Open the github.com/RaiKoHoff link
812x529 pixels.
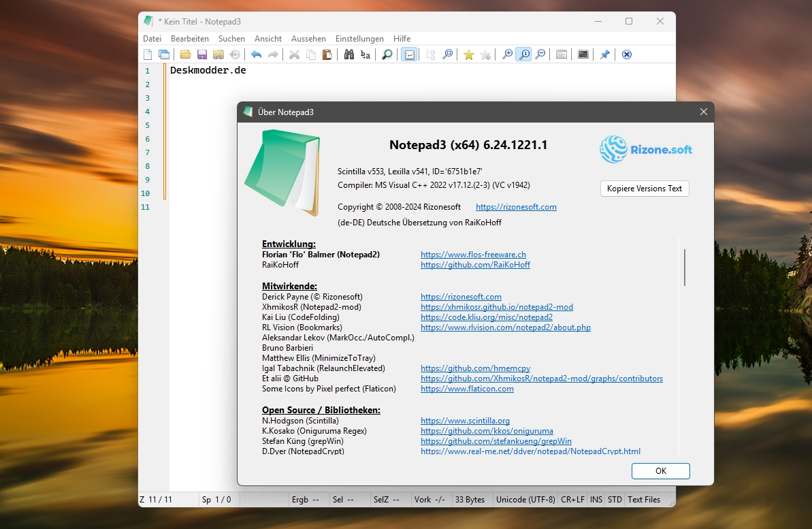coord(475,265)
